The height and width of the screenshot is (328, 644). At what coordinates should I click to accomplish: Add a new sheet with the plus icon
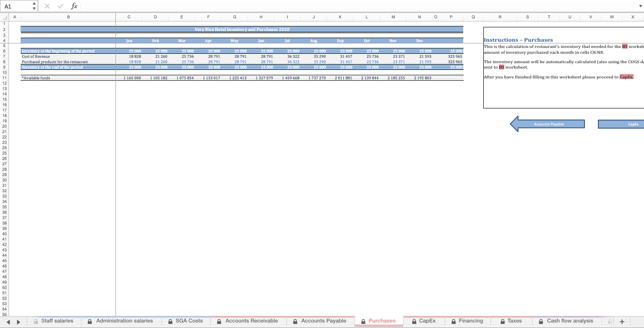pos(622,321)
